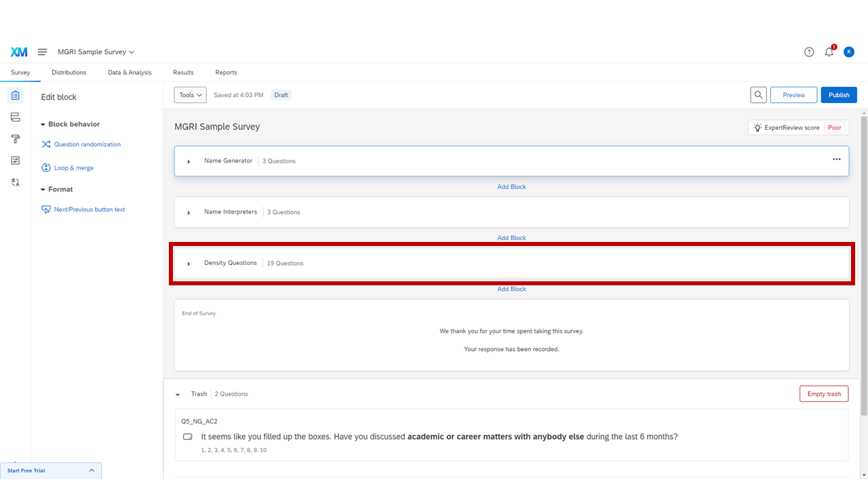Expand the Density Questions block

coord(189,264)
